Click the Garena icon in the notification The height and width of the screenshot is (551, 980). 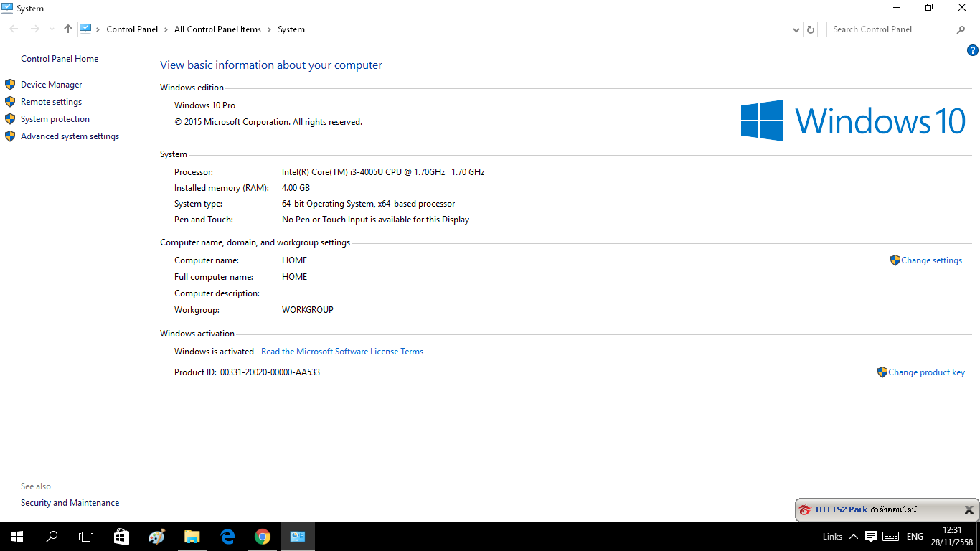pyautogui.click(x=805, y=510)
